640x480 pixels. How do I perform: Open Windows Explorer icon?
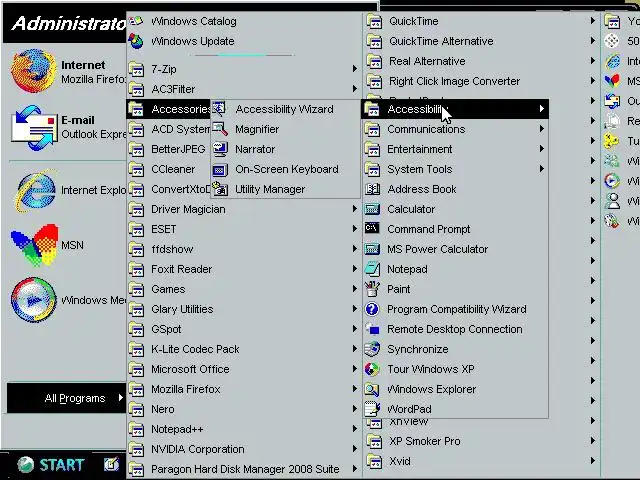click(372, 389)
